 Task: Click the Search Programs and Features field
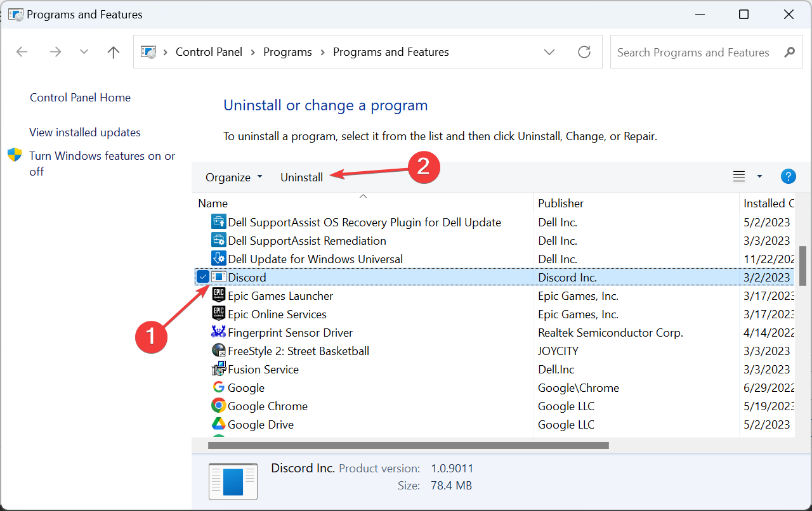706,52
